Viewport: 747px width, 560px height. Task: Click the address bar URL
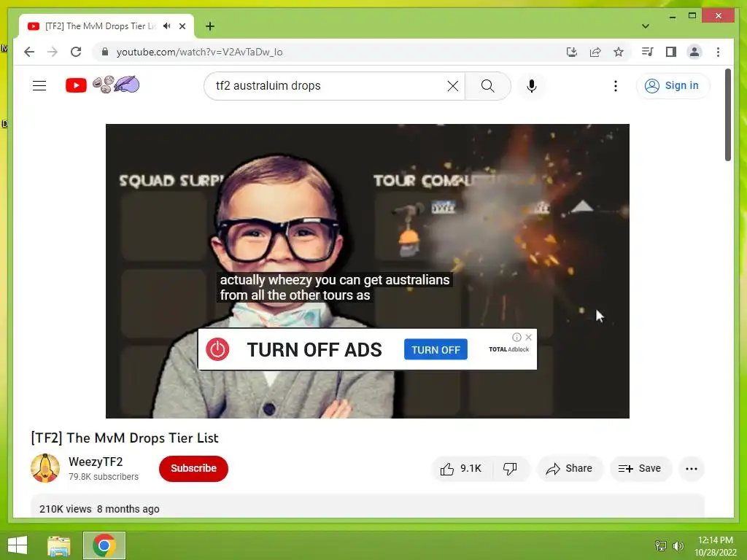200,52
